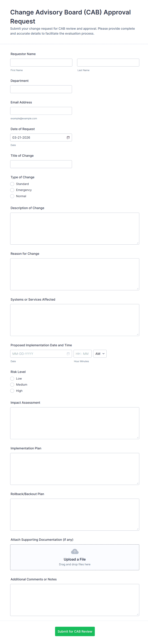Pick Medium risk level
The width and height of the screenshot is (148, 644).
(x=12, y=385)
